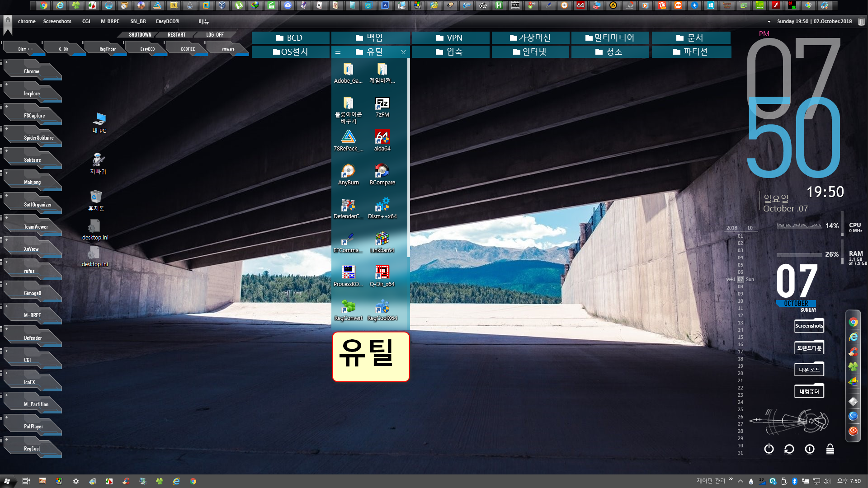Viewport: 868px width, 488px height.
Task: Launch the EFComma shortcut
Action: pos(348,243)
